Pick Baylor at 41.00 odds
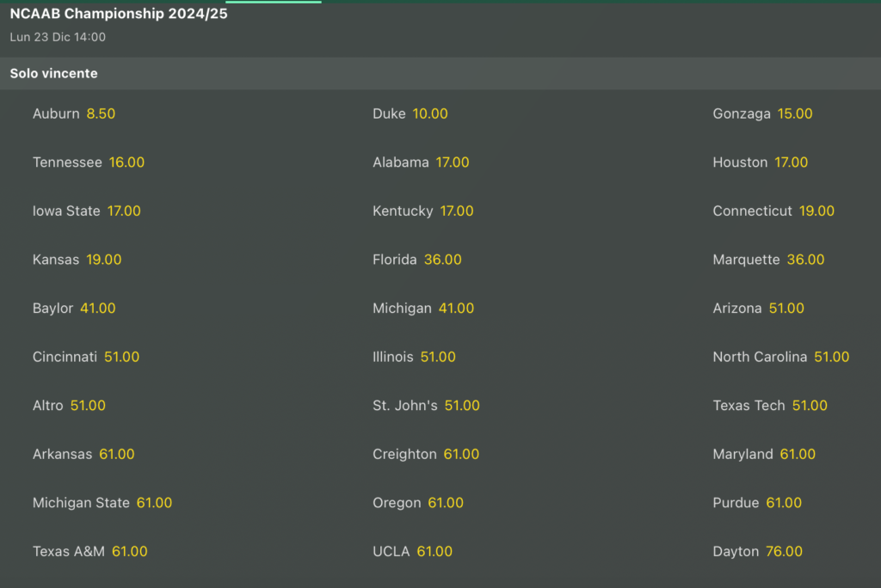881x588 pixels. (x=74, y=308)
